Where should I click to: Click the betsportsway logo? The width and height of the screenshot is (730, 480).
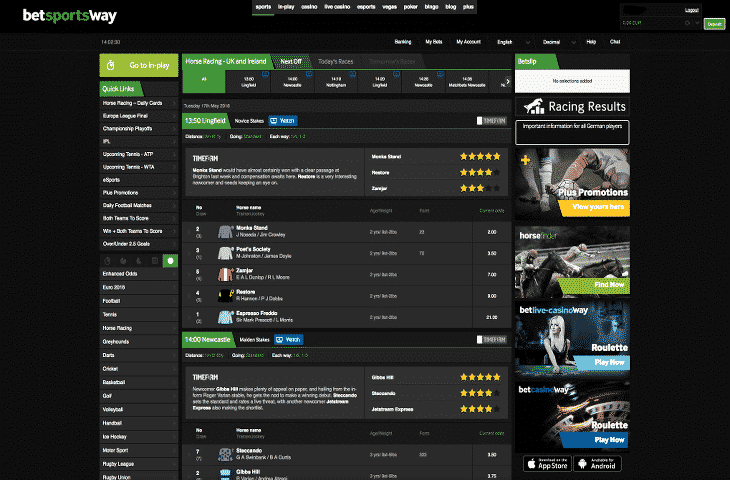69,16
